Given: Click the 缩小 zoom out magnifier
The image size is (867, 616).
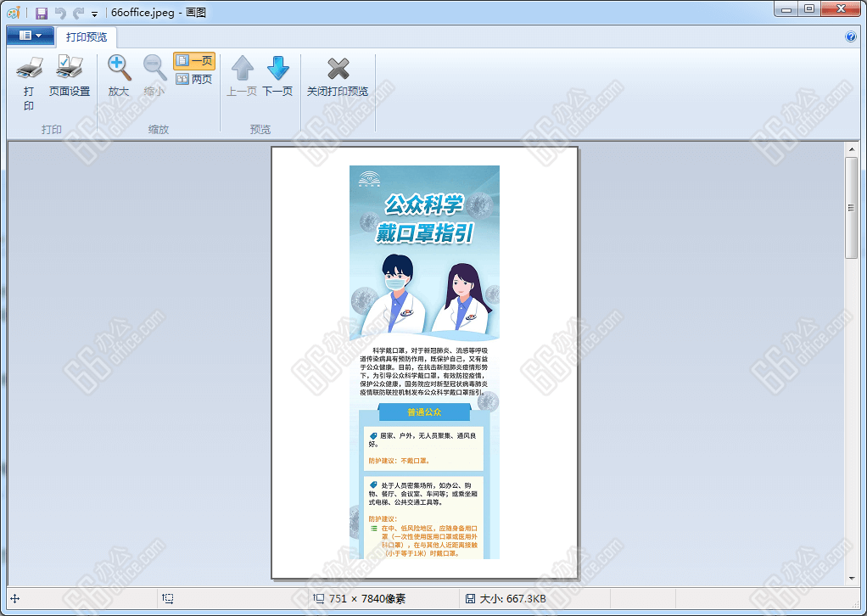Looking at the screenshot, I should pos(154,69).
